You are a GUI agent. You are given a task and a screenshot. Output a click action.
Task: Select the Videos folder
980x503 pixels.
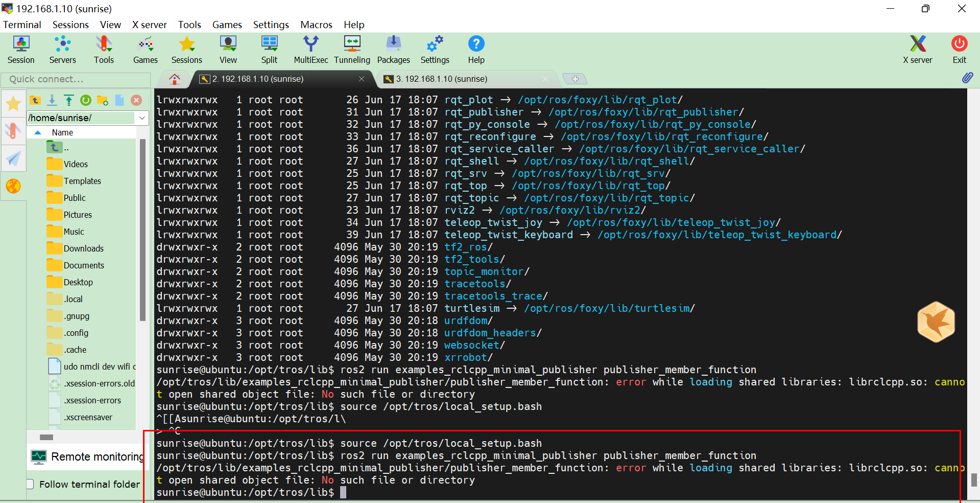pyautogui.click(x=67, y=164)
